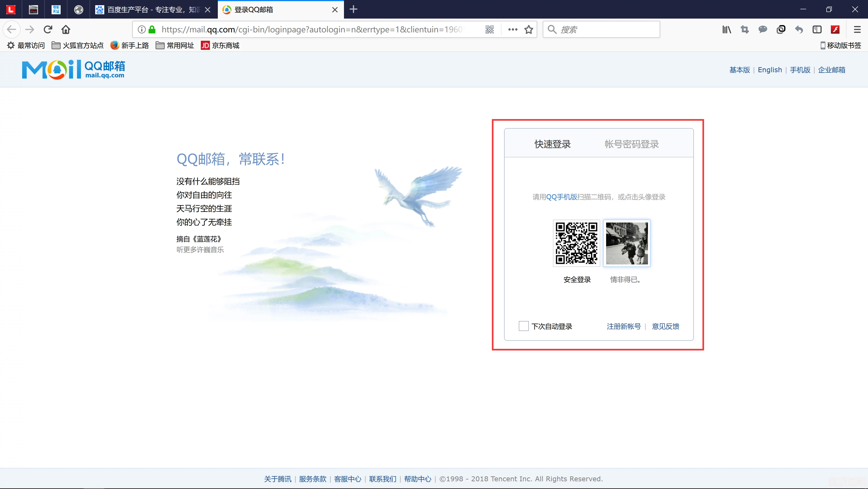Open the 帮助中心 footer link
Viewport: 868px width, 489px height.
pos(418,479)
